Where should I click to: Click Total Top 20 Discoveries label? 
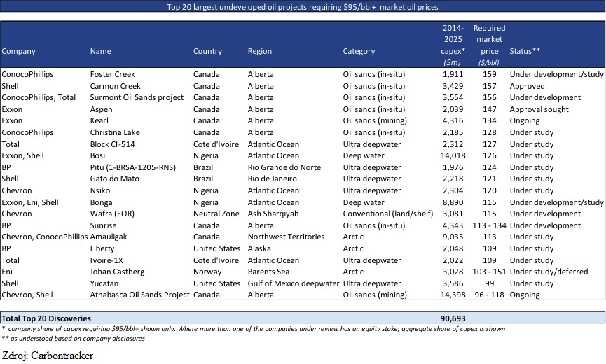[x=46, y=318]
